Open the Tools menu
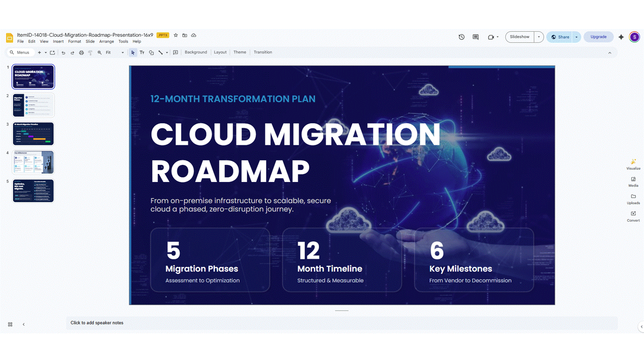The image size is (644, 362). coord(123,42)
